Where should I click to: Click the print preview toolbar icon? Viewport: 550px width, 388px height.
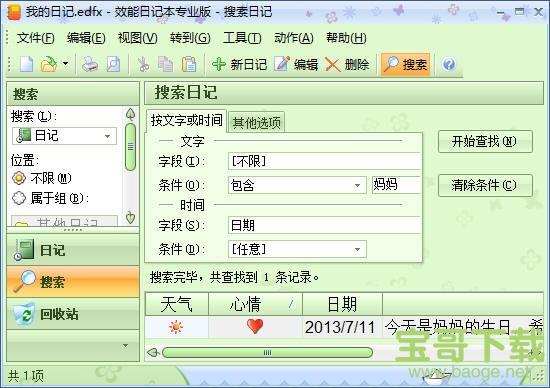pos(113,65)
